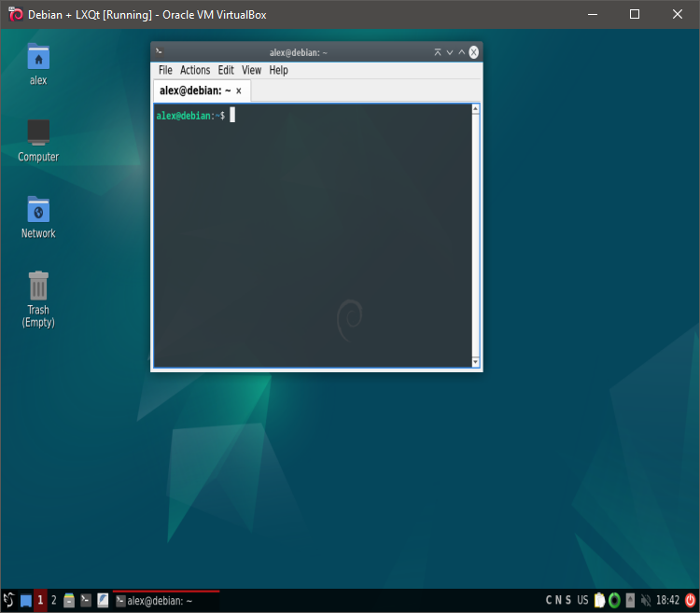This screenshot has height=613, width=700.
Task: Open the Edit menu in the terminal
Action: pos(226,70)
